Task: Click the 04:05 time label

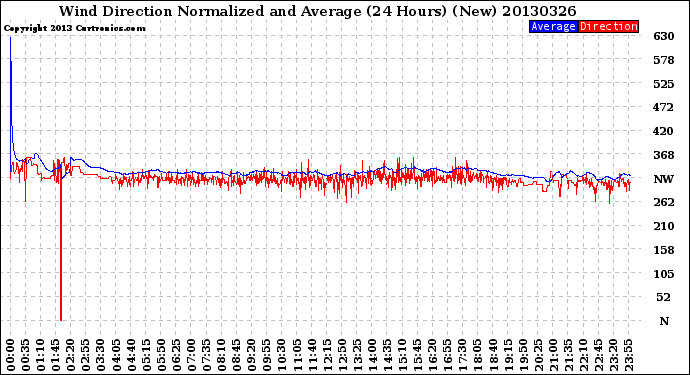Action: pos(116,355)
